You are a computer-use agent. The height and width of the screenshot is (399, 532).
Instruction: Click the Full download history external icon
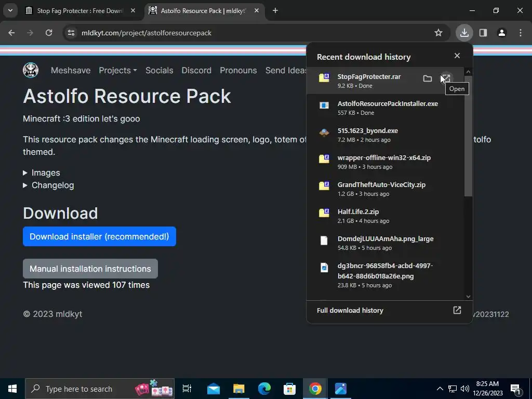click(x=457, y=310)
